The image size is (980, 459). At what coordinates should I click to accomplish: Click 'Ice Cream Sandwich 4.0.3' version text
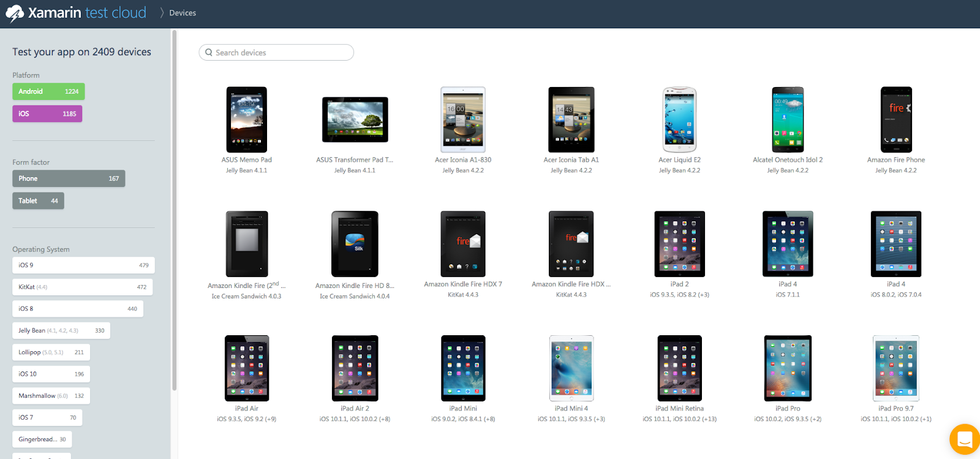[x=247, y=297]
